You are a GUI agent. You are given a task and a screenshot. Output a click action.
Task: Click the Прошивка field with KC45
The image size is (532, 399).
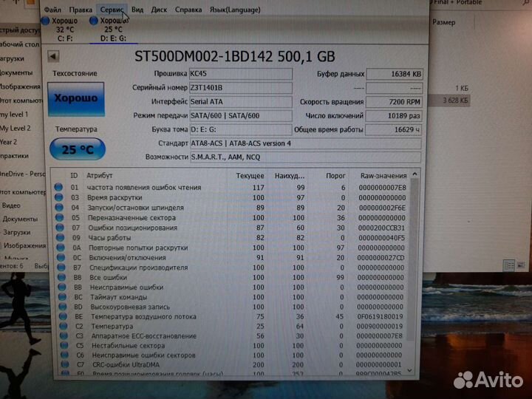[241, 74]
